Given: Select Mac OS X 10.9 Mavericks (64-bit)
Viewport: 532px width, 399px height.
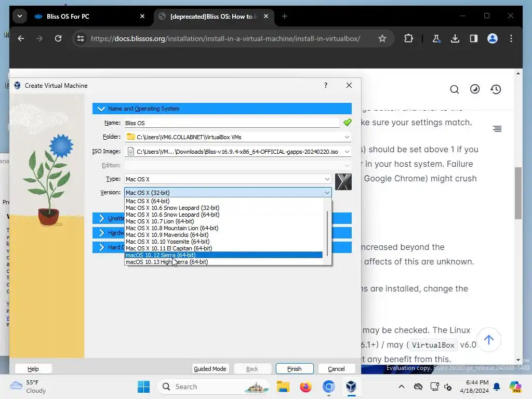Looking at the screenshot, I should pyautogui.click(x=223, y=235).
